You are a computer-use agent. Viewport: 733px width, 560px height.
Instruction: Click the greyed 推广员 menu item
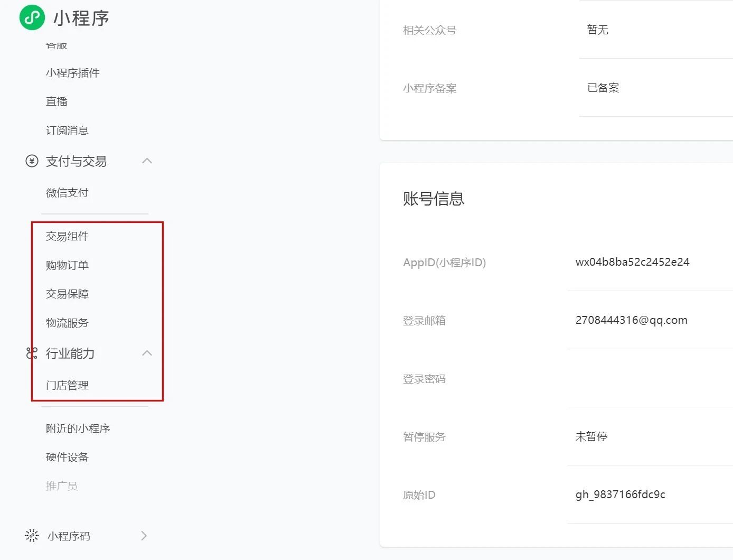coord(62,486)
